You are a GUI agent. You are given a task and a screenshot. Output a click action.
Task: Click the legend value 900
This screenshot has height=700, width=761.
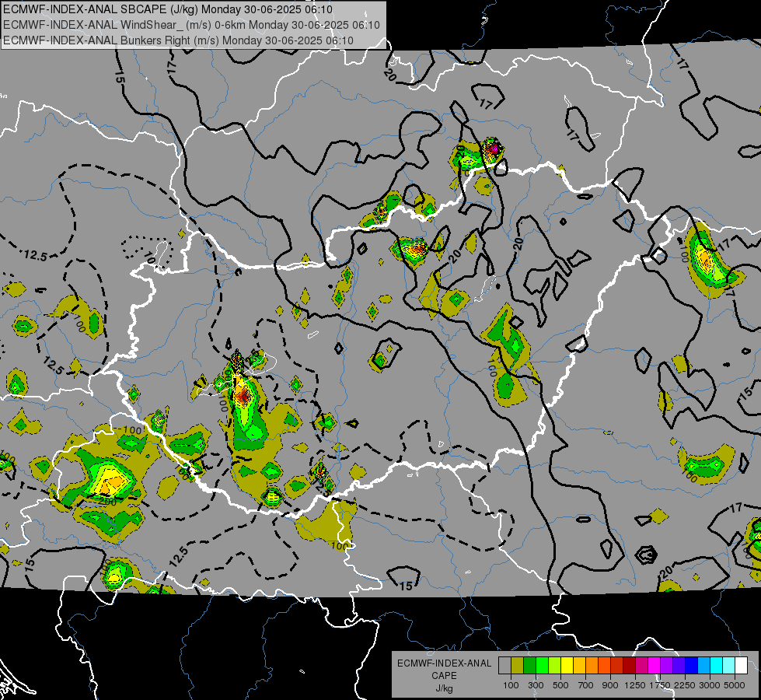pos(610,685)
